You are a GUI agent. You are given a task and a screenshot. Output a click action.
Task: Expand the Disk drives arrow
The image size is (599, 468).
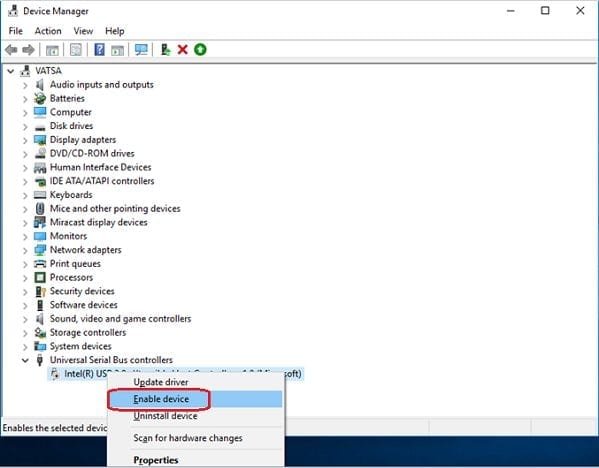pyautogui.click(x=25, y=126)
